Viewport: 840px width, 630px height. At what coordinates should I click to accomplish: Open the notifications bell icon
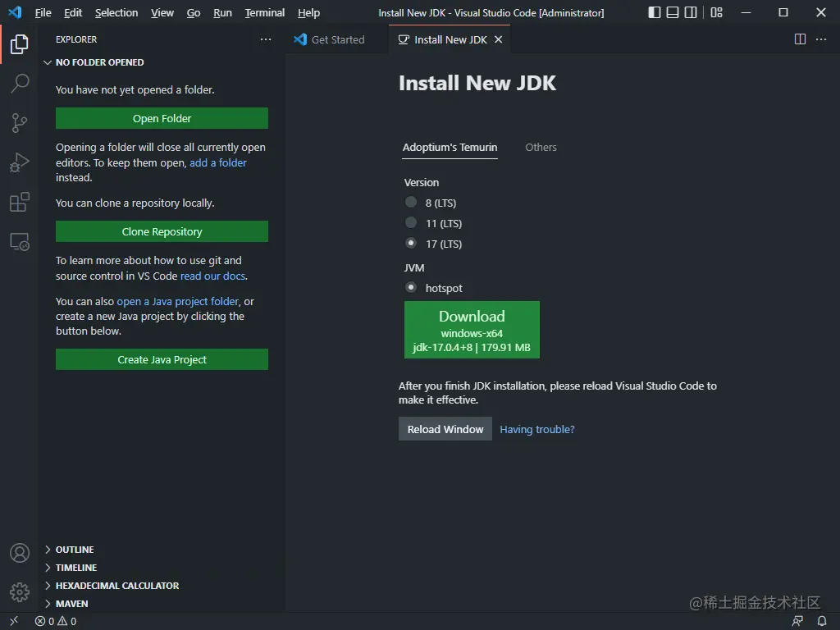[x=822, y=621]
